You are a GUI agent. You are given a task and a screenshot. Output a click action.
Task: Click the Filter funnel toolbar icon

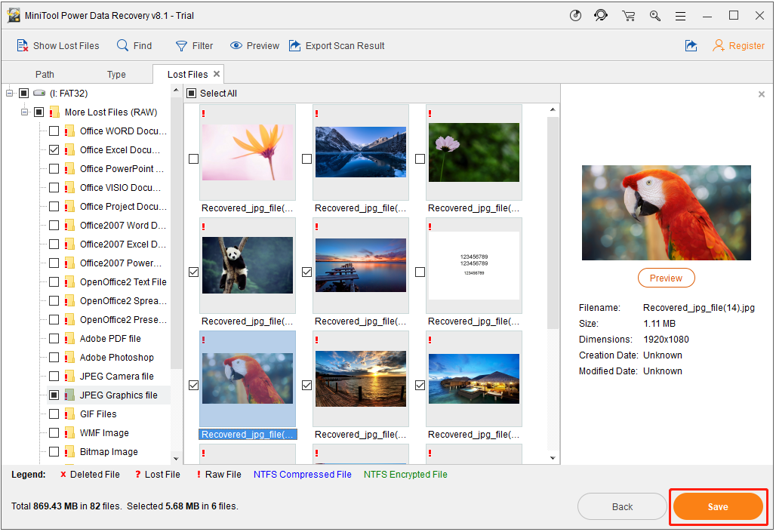click(x=181, y=46)
